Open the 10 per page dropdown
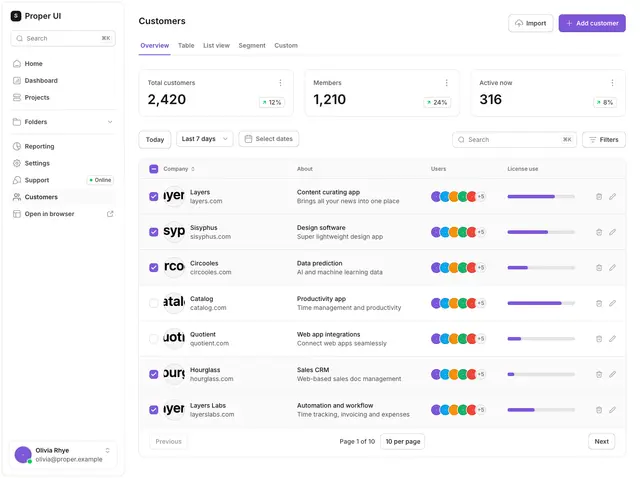Screen dimensions: 640x478 point(402,441)
